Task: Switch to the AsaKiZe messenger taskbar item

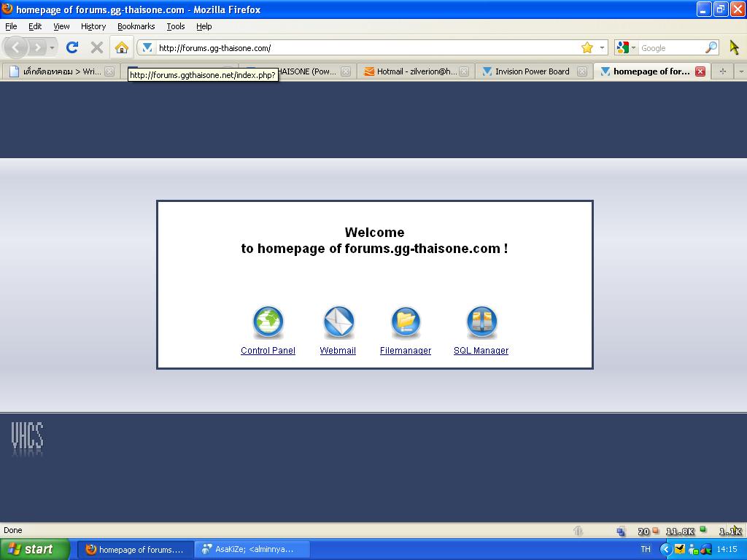Action: click(252, 550)
